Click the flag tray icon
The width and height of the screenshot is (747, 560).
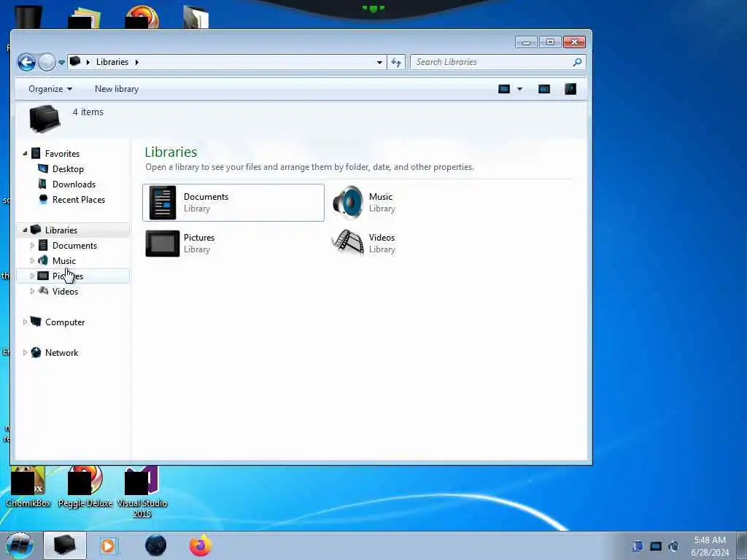click(x=638, y=546)
